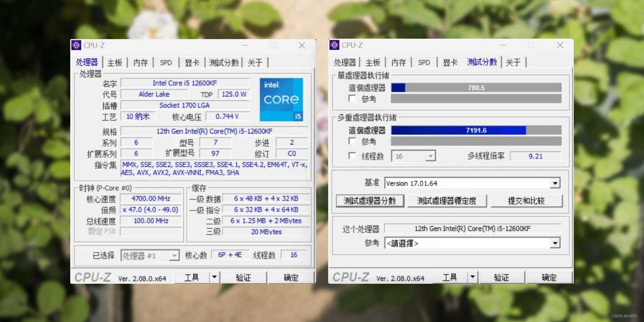Click the name field Intel Core i5 12600KF
The image size is (644, 322).
[185, 83]
